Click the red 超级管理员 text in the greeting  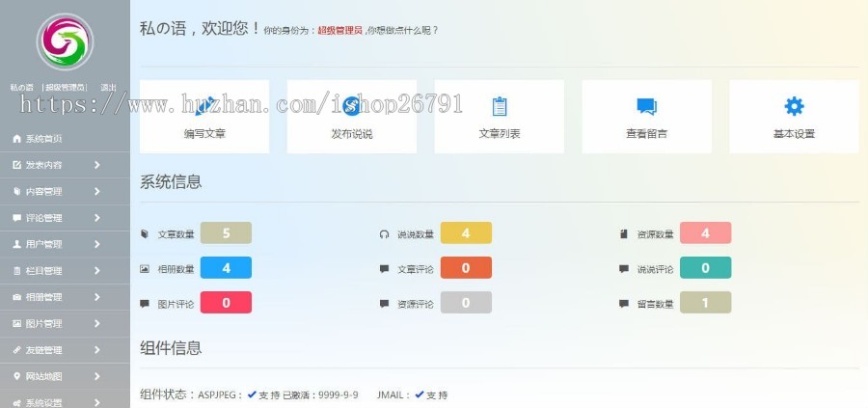339,31
